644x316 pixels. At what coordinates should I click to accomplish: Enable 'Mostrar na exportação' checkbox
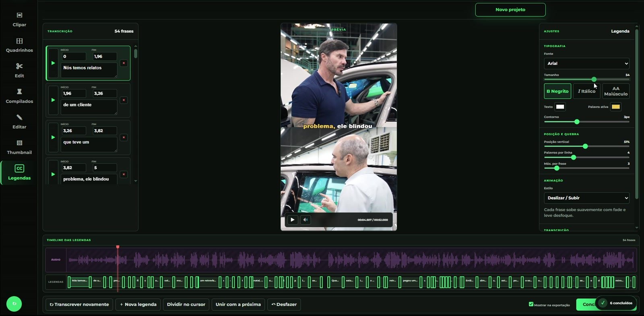click(x=531, y=304)
